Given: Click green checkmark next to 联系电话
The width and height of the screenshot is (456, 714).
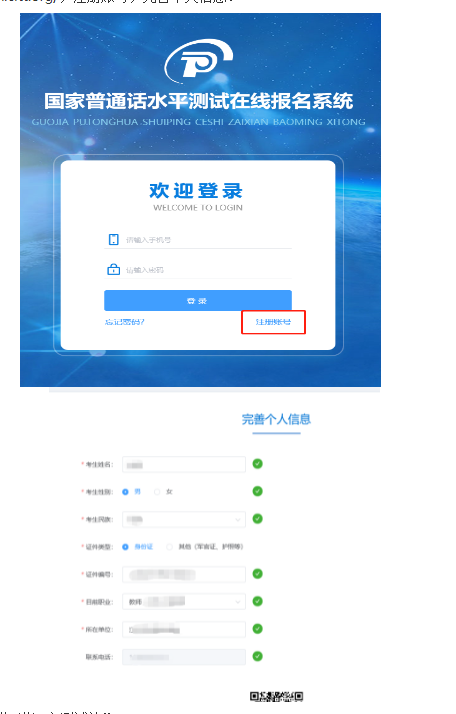Looking at the screenshot, I should (257, 656).
